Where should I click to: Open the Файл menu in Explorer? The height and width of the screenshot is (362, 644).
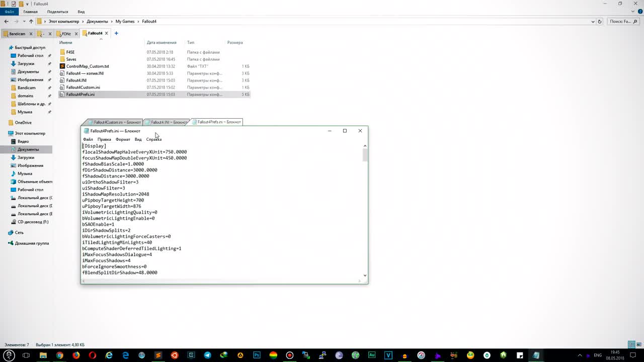coord(9,12)
